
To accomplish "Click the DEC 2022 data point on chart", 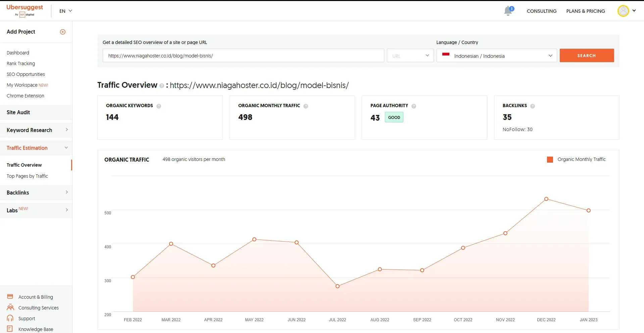I will point(546,199).
